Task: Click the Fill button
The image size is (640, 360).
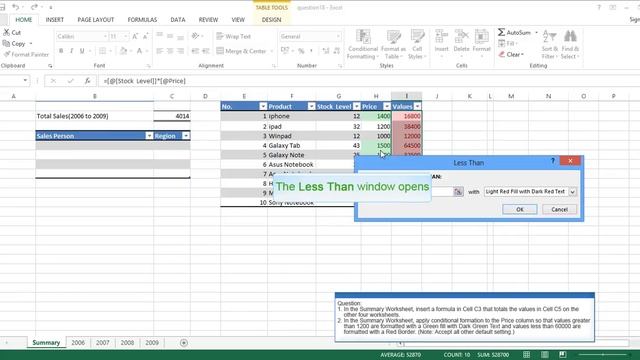Action: [508, 43]
